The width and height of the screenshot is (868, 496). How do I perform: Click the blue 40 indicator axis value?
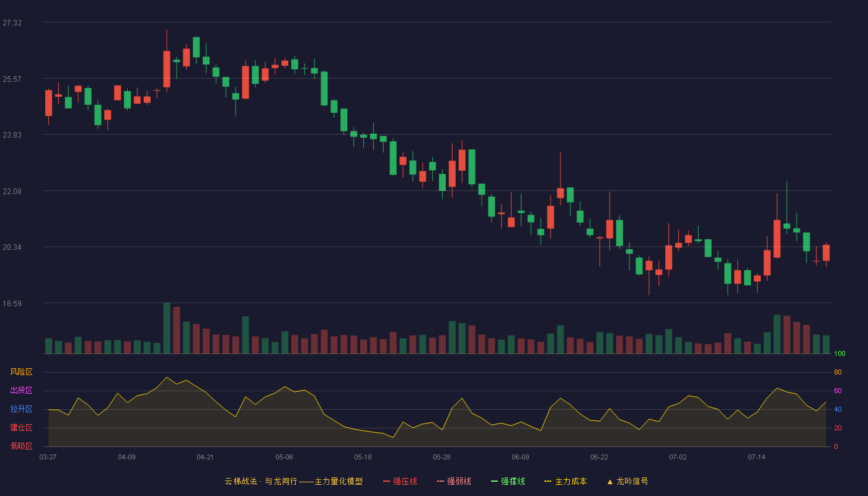click(838, 410)
